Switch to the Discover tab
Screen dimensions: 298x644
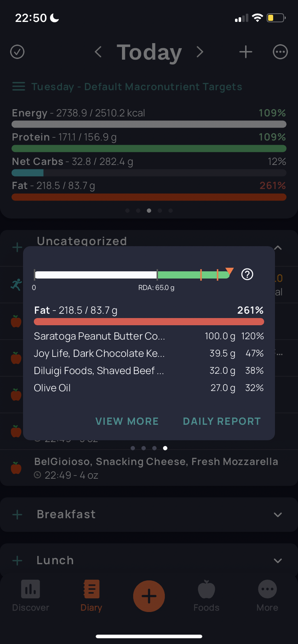(x=31, y=596)
